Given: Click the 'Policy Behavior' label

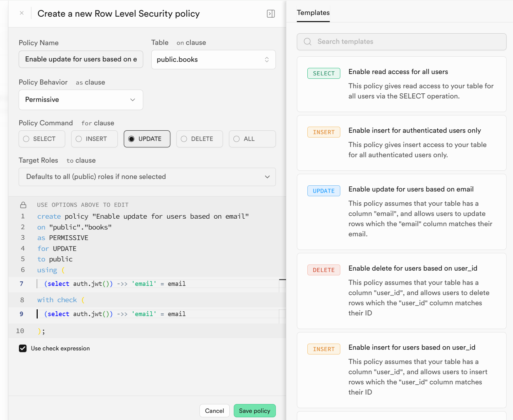Looking at the screenshot, I should click(x=43, y=82).
